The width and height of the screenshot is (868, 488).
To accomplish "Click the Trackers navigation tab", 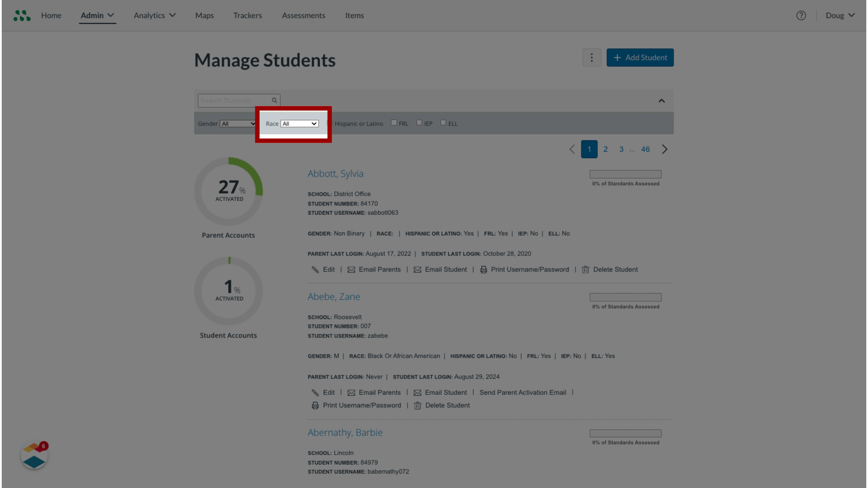I will click(x=247, y=15).
